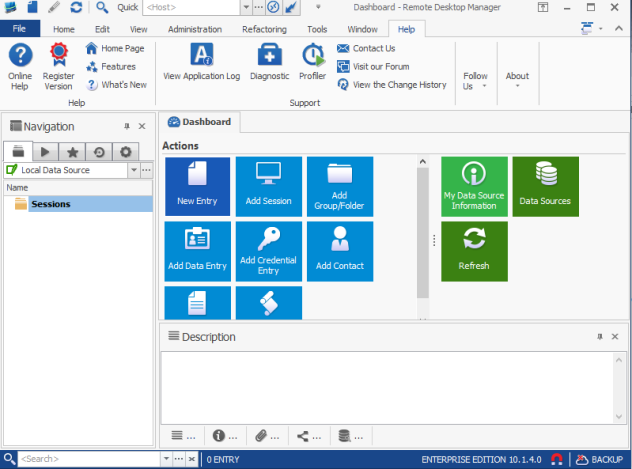Collapse the ribbon with chevron
Viewport: 632px width, 469px height.
coord(619,28)
